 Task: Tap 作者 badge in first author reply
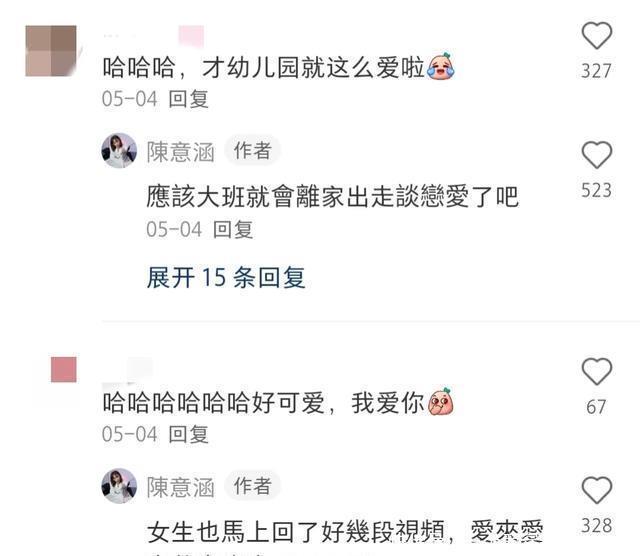(253, 151)
